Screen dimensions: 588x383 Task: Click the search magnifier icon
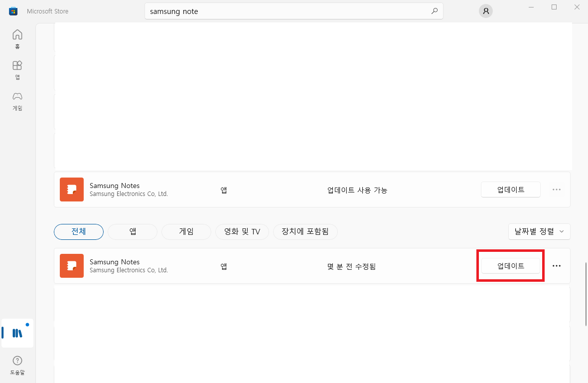point(434,11)
